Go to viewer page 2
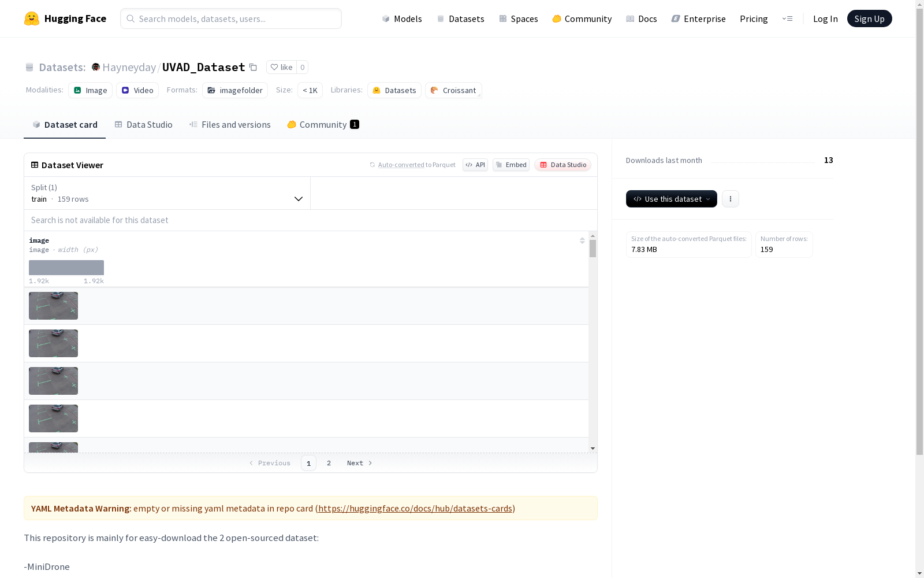The width and height of the screenshot is (924, 578). pos(329,463)
